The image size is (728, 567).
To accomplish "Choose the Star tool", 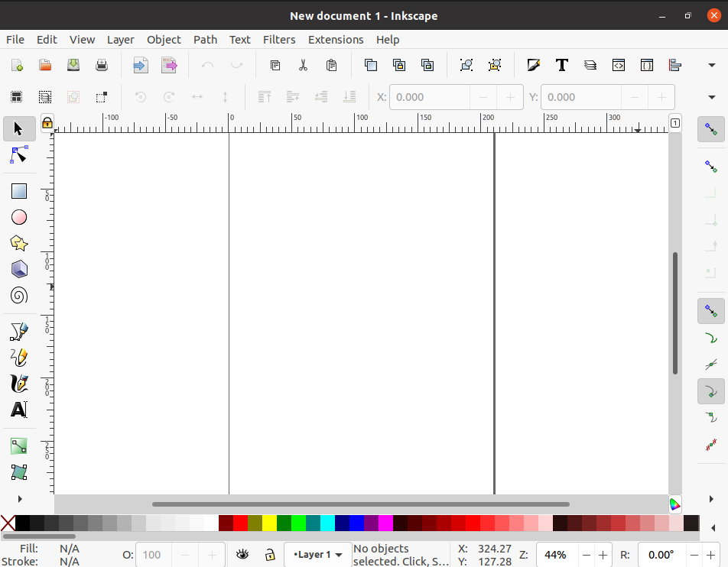I will pos(18,243).
